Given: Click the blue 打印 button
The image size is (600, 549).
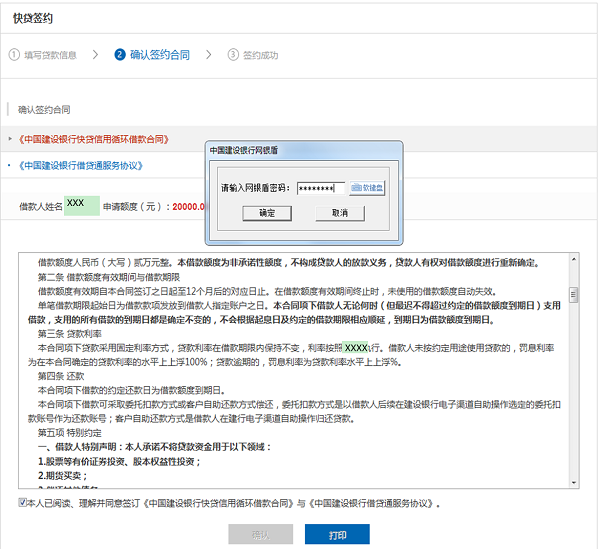Looking at the screenshot, I should (x=337, y=535).
